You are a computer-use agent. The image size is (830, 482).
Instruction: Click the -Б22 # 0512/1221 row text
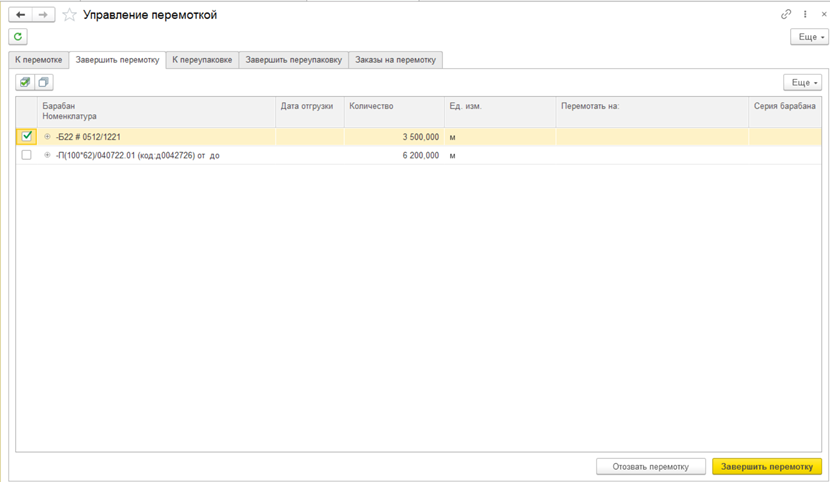[88, 137]
